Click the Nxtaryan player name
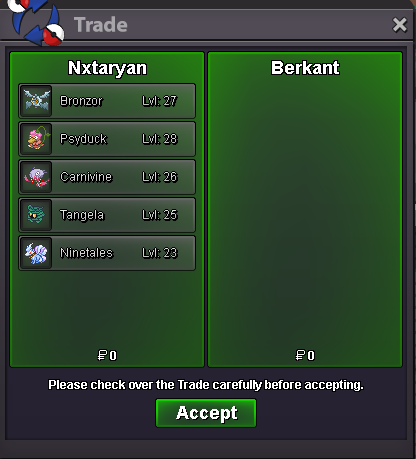The width and height of the screenshot is (416, 459). point(107,68)
